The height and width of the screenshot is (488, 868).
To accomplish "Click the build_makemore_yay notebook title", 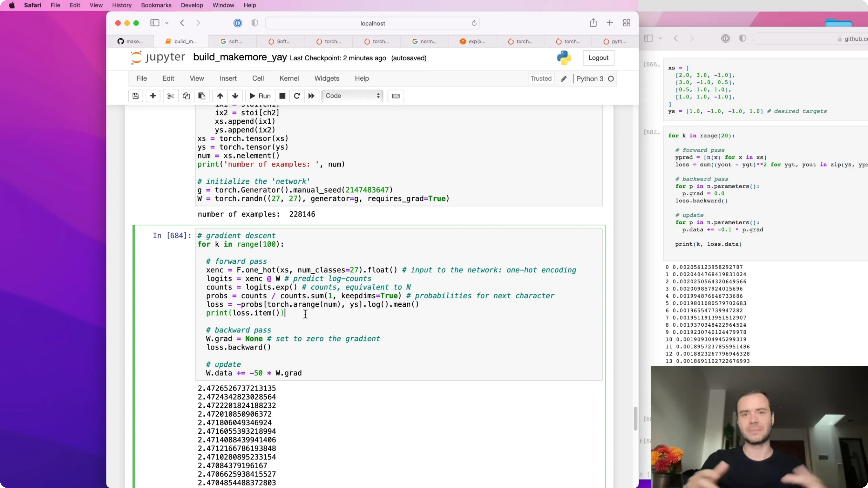I will pyautogui.click(x=240, y=57).
